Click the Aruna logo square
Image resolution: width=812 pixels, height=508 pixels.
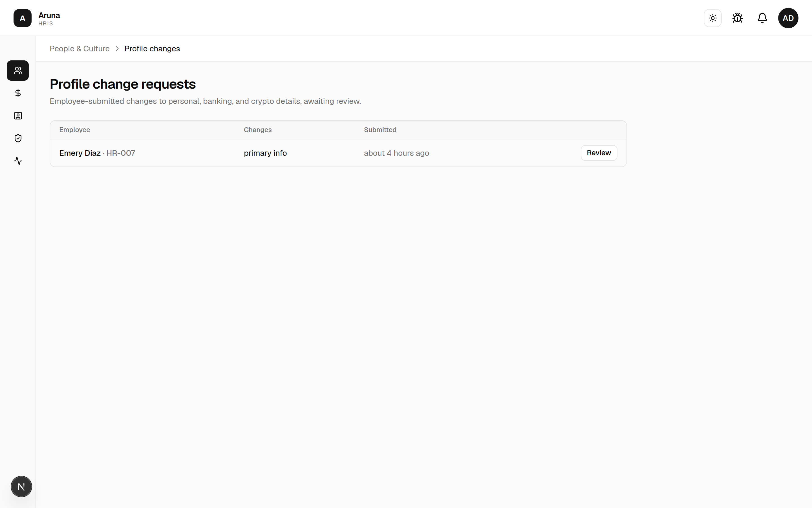coord(23,18)
